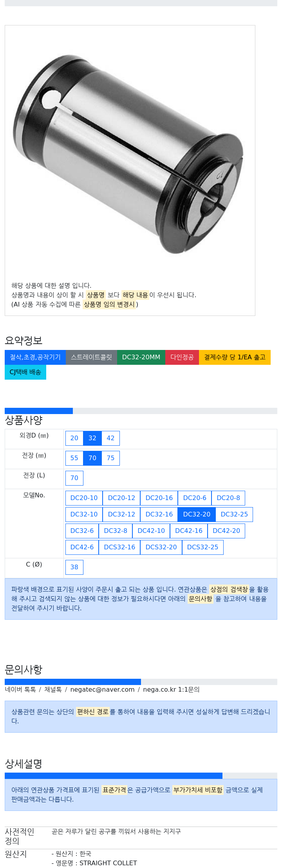Select model DC42-6
This screenshot has width=282, height=868.
click(x=82, y=547)
